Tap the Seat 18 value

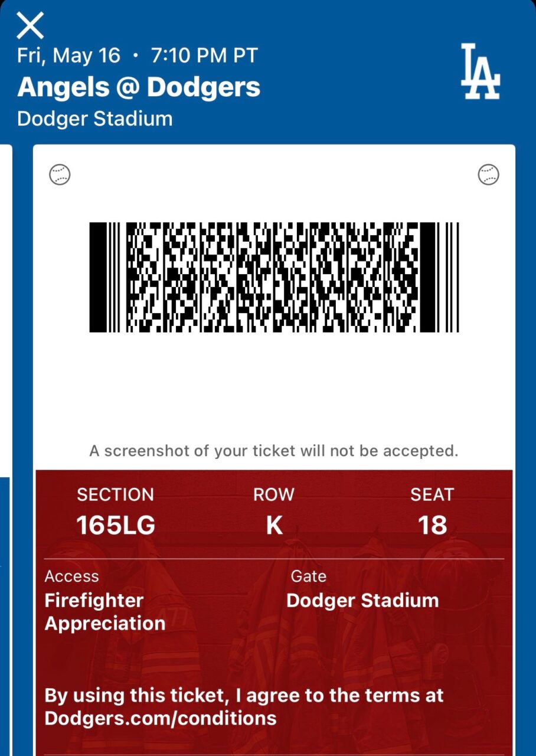pyautogui.click(x=432, y=525)
